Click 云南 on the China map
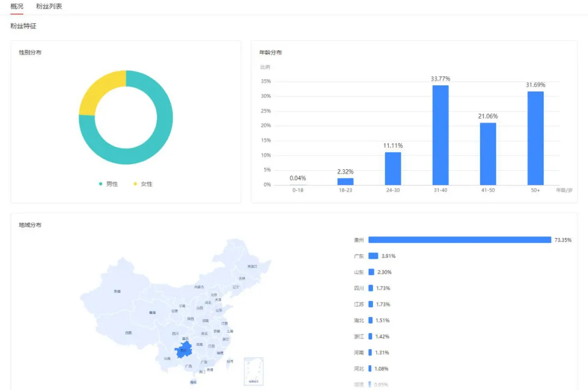The image size is (588, 390). click(x=167, y=358)
